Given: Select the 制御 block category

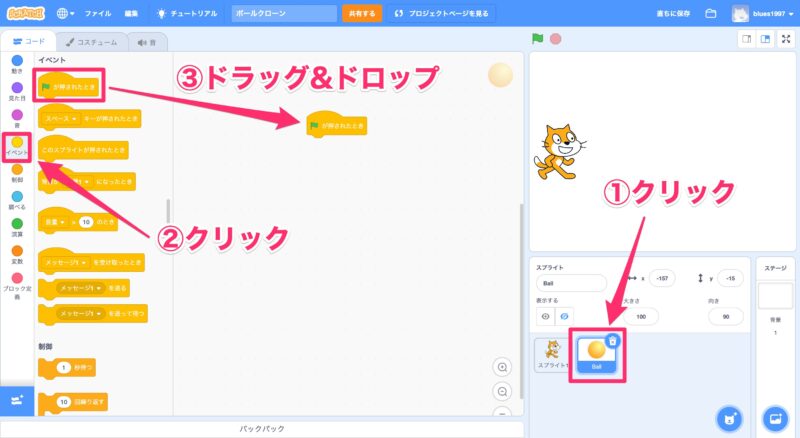Looking at the screenshot, I should pos(17,174).
